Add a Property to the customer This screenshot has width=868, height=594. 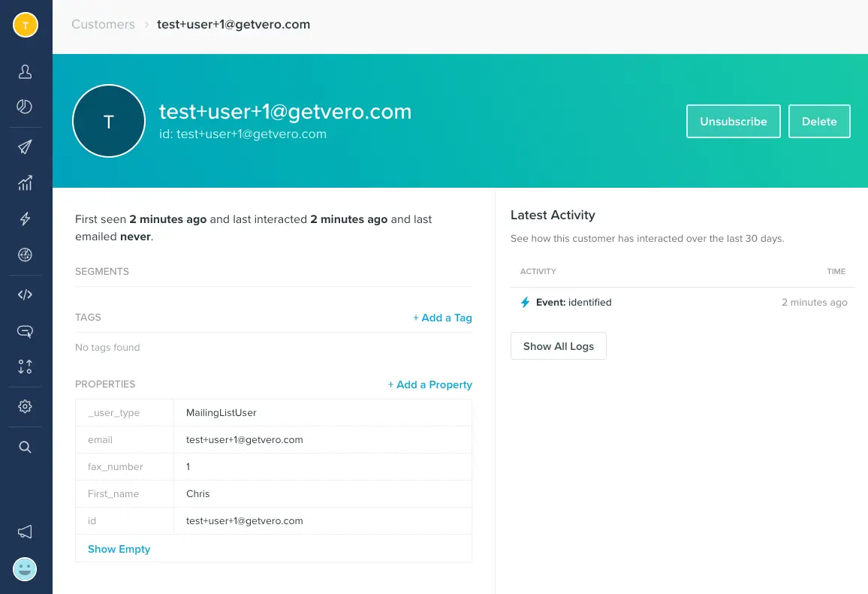pos(429,384)
